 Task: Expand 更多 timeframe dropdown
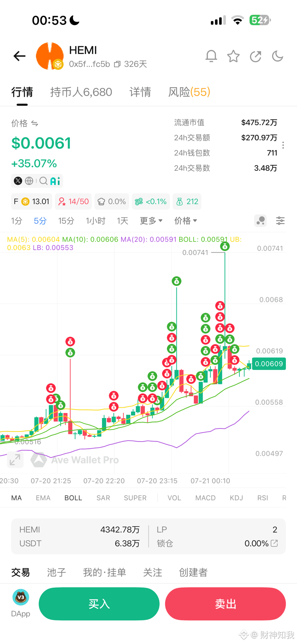[151, 221]
